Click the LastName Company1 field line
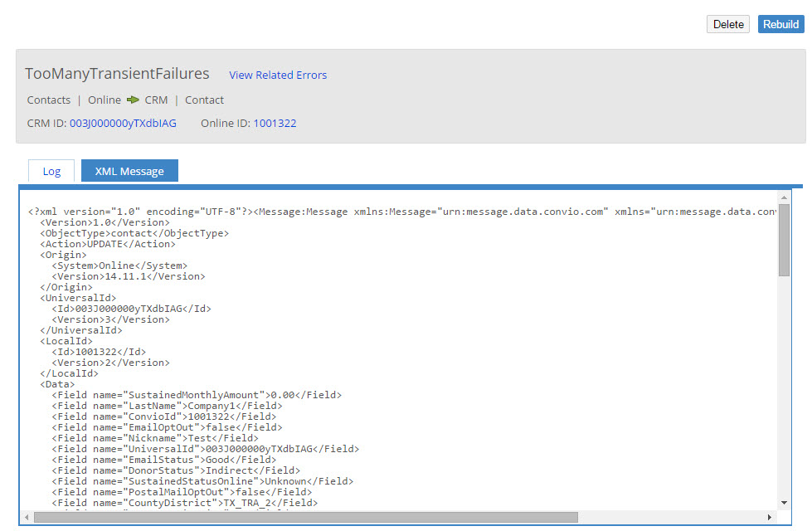 pos(168,406)
